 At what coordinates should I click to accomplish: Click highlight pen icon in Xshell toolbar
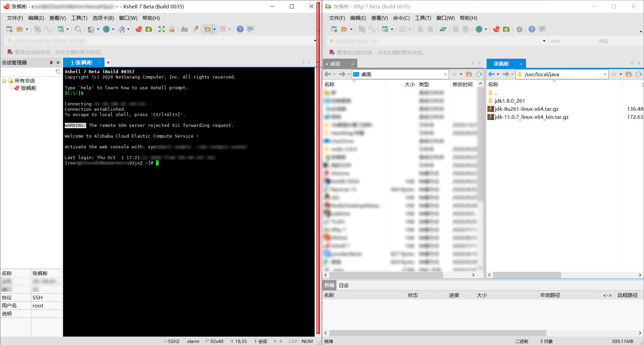[195, 29]
